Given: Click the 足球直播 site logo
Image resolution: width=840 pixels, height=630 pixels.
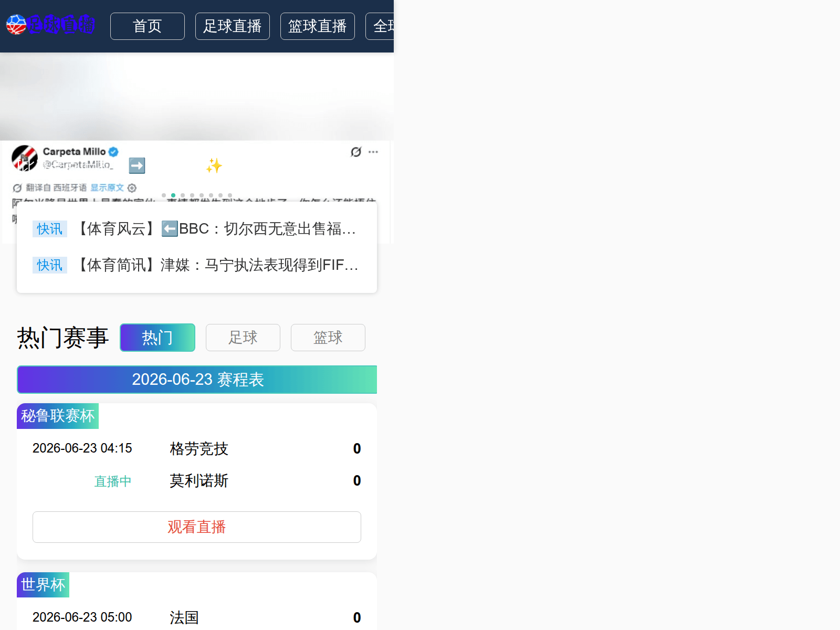Looking at the screenshot, I should point(50,25).
